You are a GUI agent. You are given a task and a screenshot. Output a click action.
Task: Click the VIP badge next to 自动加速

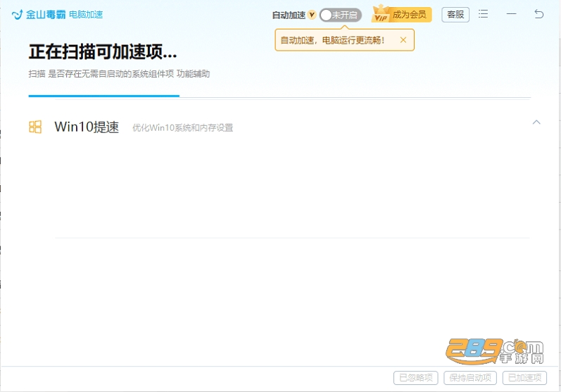pos(312,15)
